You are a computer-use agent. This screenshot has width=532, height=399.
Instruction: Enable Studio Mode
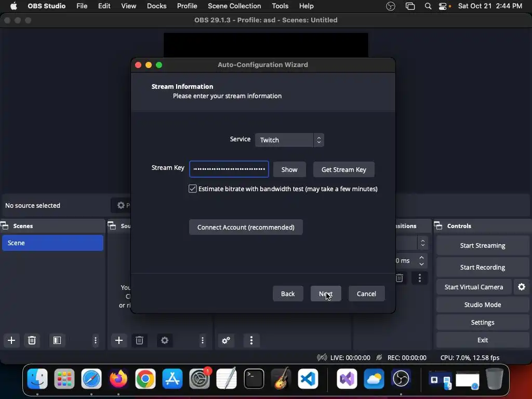pos(483,304)
